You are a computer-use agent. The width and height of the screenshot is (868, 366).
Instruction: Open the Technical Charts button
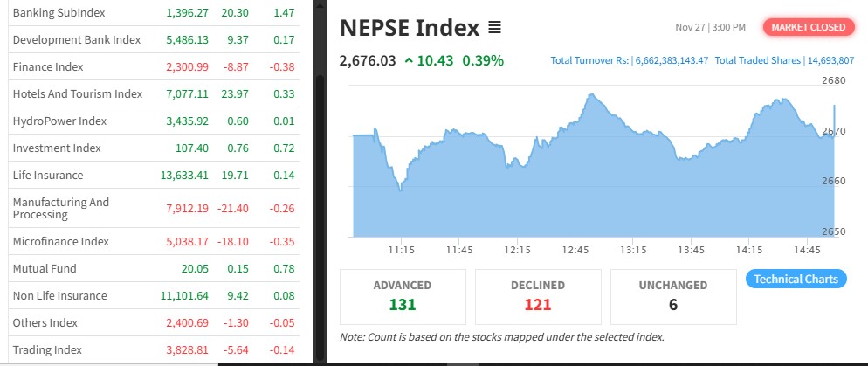796,279
